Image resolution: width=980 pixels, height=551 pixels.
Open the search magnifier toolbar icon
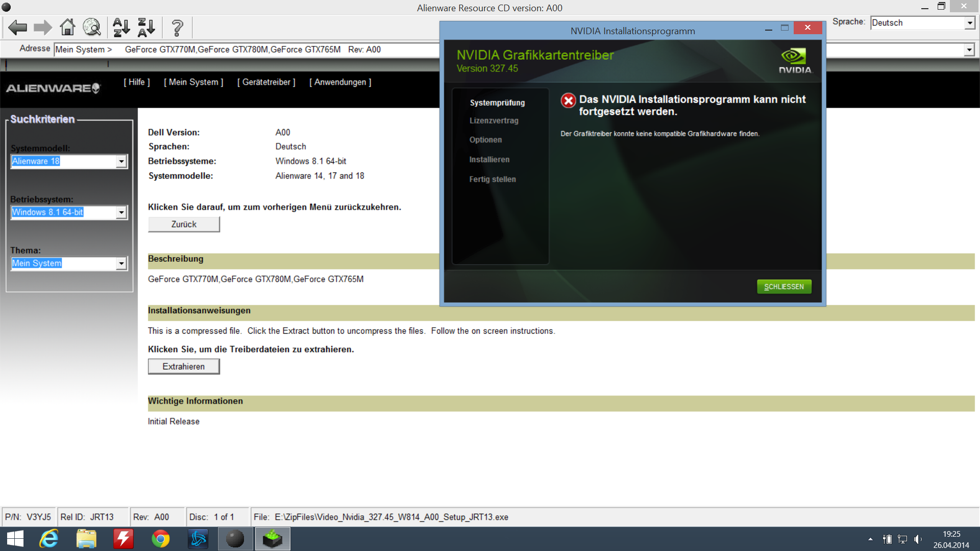tap(92, 27)
